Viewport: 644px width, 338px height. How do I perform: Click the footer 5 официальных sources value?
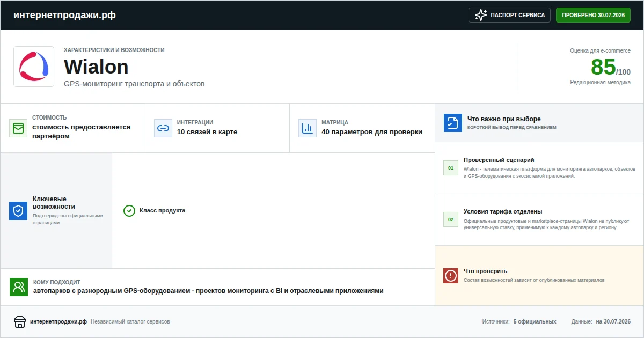(x=535, y=321)
